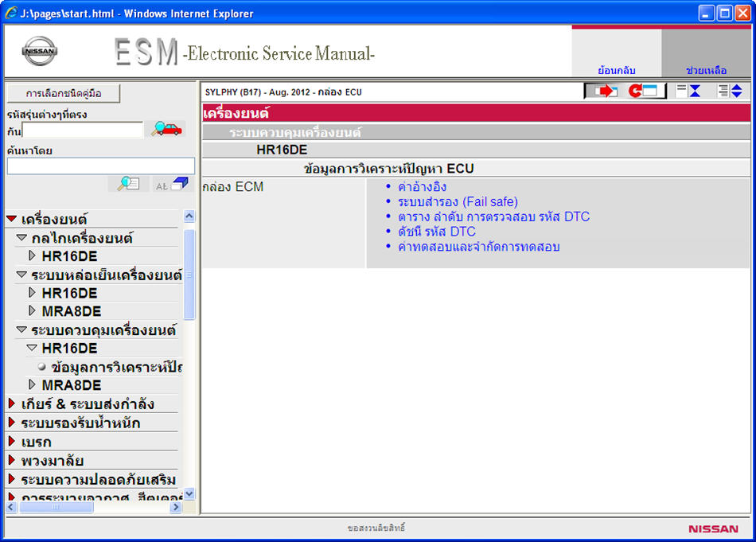Click the red เครื่องยนต์ header bar
Viewport: 756px width, 542px height.
pyautogui.click(x=477, y=113)
